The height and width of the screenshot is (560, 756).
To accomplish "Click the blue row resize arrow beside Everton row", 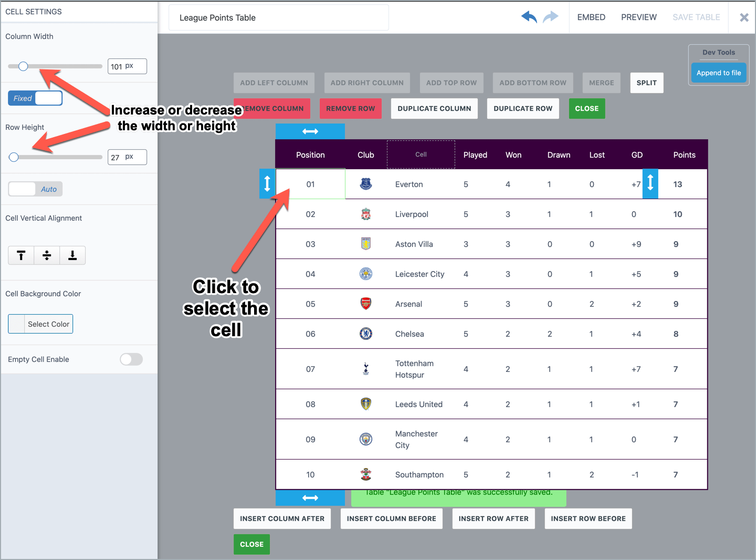I will (x=267, y=184).
